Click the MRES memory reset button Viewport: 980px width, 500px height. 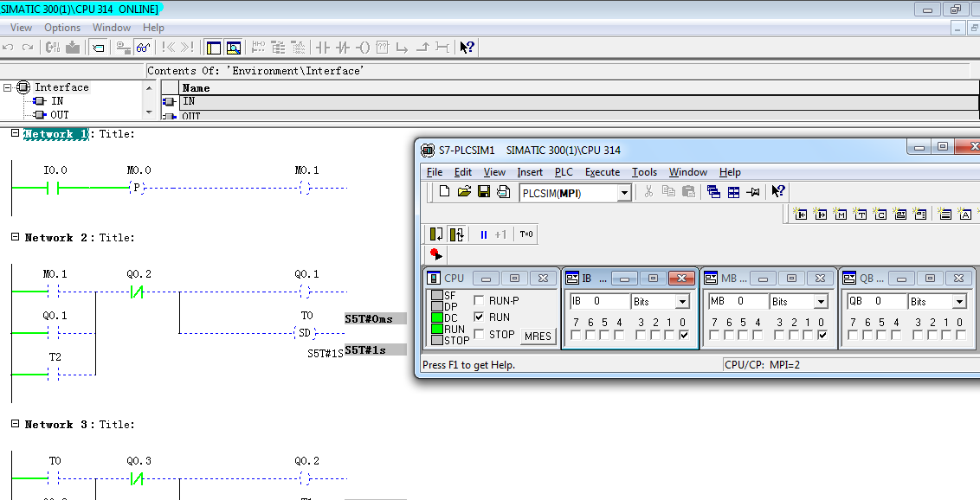[538, 336]
